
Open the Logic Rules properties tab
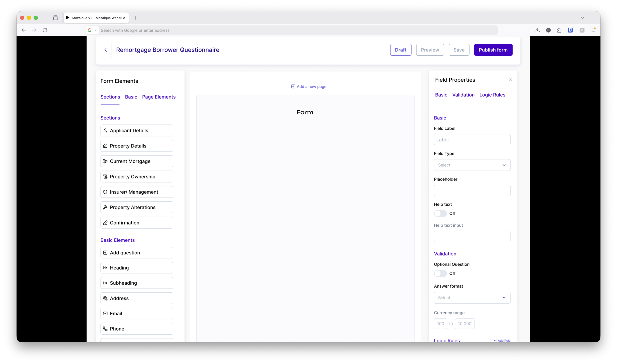click(x=492, y=95)
